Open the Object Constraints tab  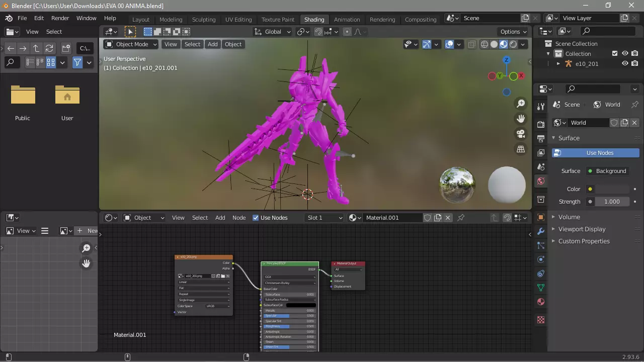coord(541,274)
